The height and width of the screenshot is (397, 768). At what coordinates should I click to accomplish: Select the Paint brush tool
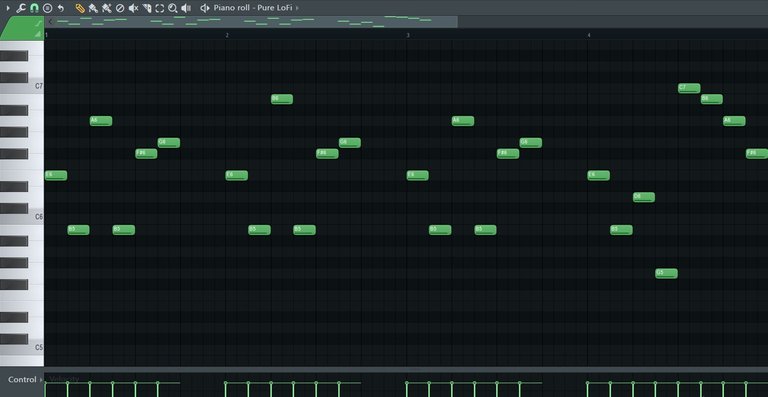tap(93, 8)
